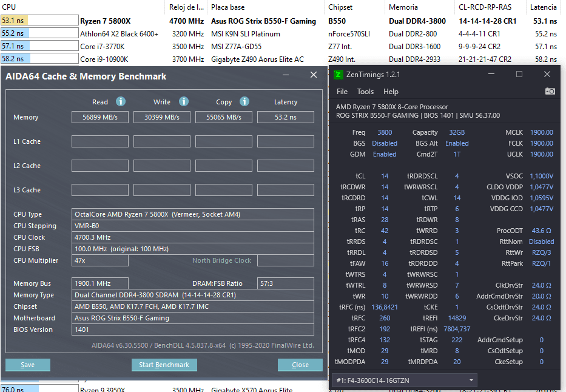566x392 pixels.
Task: Click the ZenTimings Freq value 3800
Action: pos(385,132)
